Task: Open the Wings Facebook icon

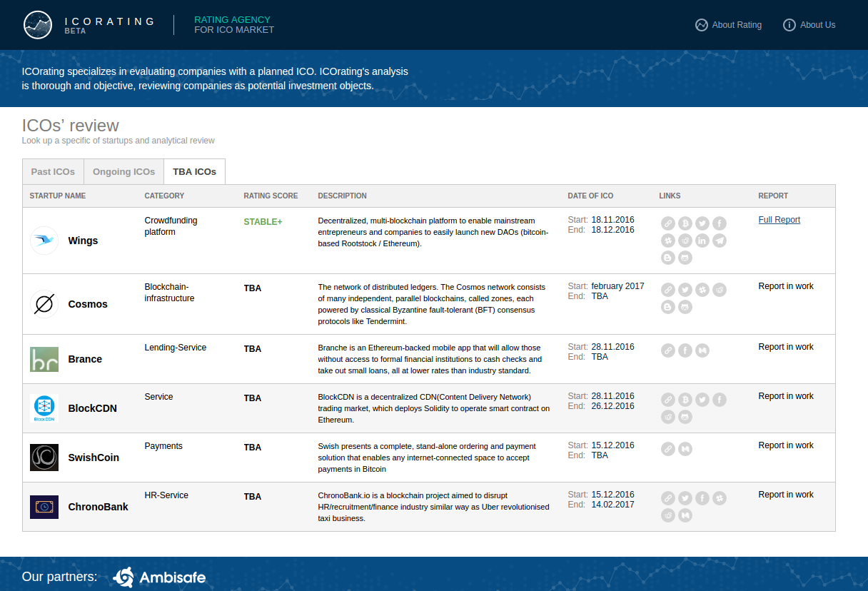Action: (x=720, y=223)
